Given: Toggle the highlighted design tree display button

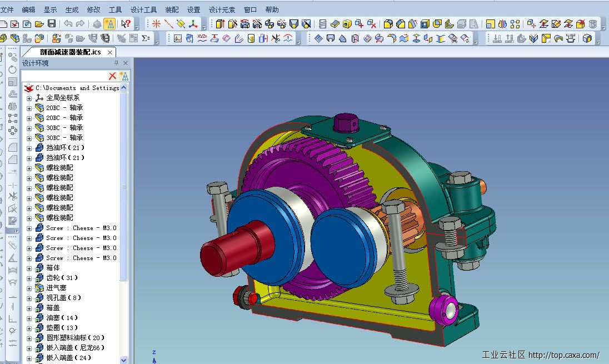Looking at the screenshot, I should [x=110, y=24].
